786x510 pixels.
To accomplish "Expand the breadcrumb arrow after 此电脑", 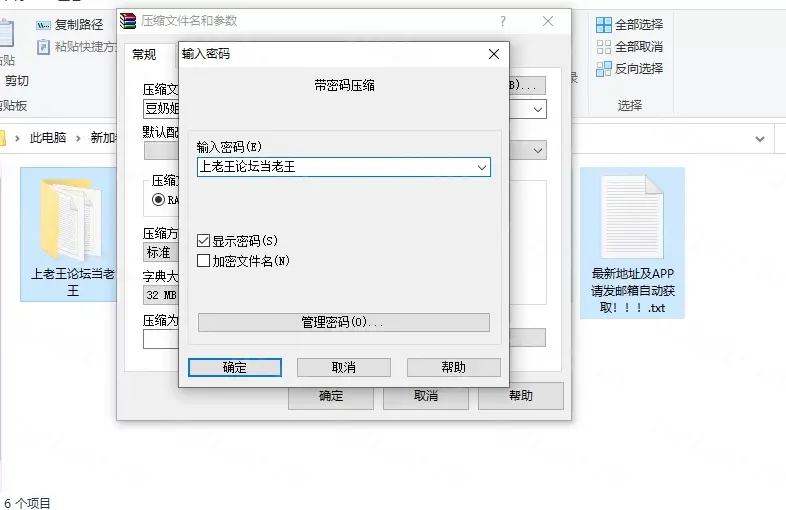I will pyautogui.click(x=78, y=138).
